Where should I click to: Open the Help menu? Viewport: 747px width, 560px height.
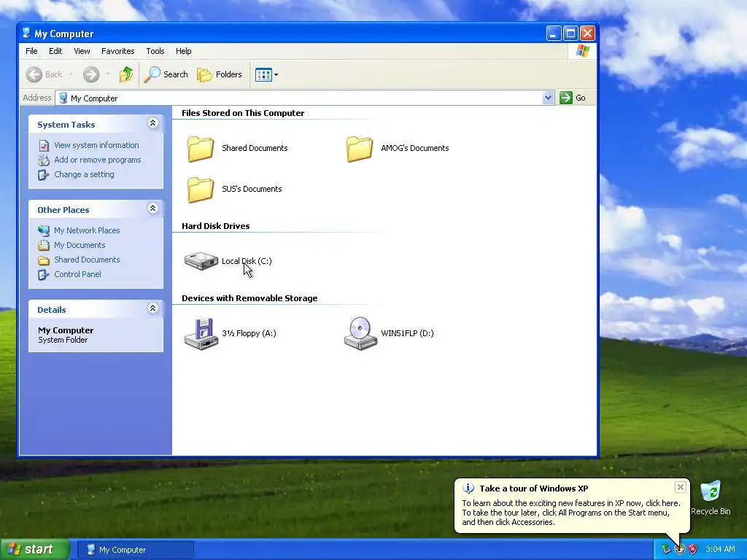tap(183, 51)
